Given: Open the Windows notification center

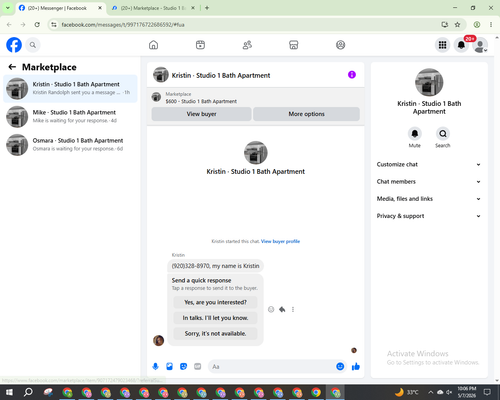Looking at the screenshot, I should pyautogui.click(x=487, y=392).
